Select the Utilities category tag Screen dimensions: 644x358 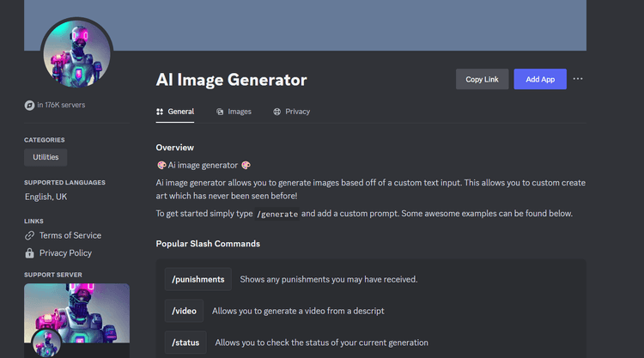tap(46, 157)
